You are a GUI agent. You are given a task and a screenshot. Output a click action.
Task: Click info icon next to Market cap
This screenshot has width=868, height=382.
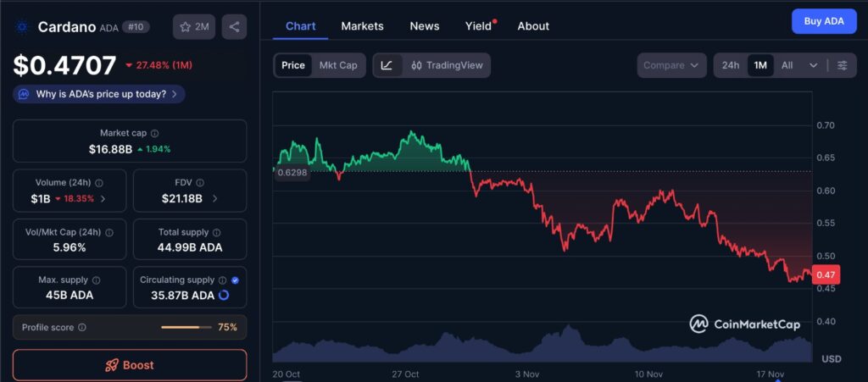point(155,133)
